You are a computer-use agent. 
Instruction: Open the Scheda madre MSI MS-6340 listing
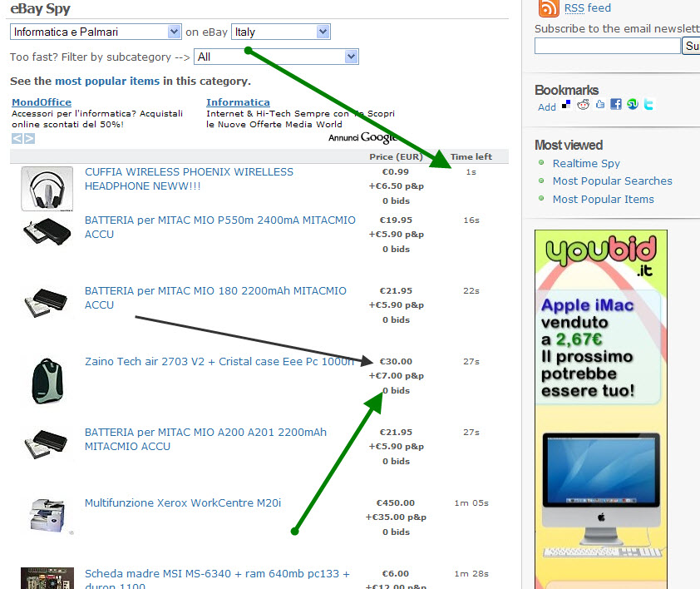(x=217, y=579)
